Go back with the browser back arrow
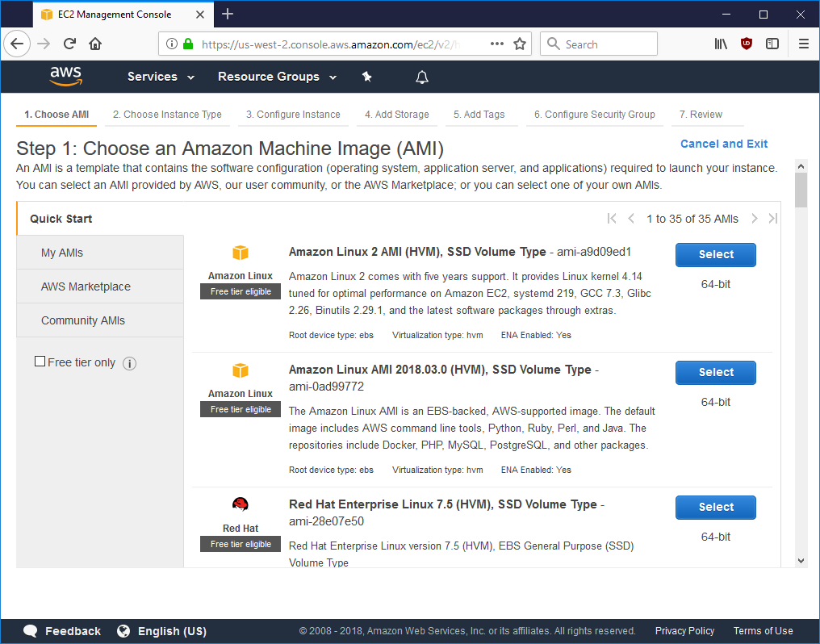Image resolution: width=820 pixels, height=644 pixels. 17,44
